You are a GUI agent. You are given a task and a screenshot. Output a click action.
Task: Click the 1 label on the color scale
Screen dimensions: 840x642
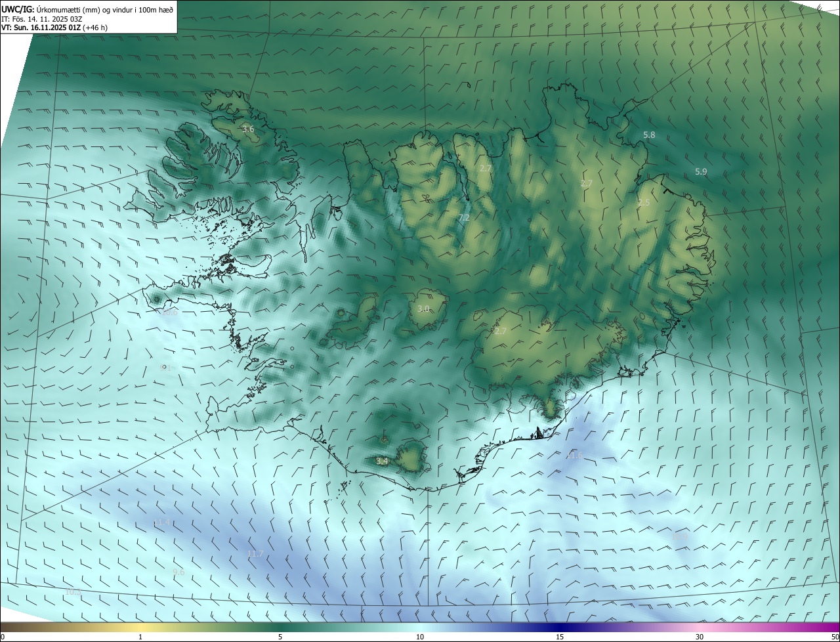(140, 637)
